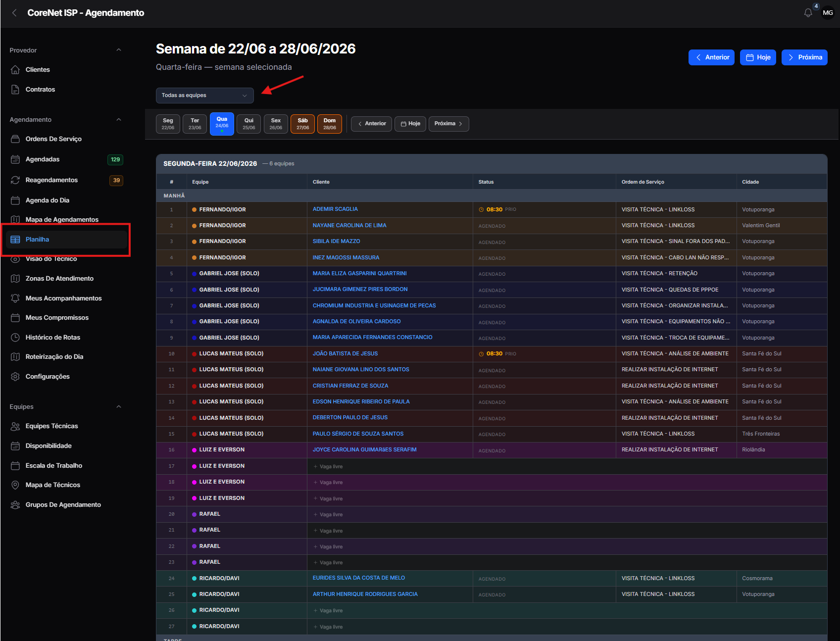840x641 pixels.
Task: Collapse the Agendamento sidebar section
Action: [118, 120]
